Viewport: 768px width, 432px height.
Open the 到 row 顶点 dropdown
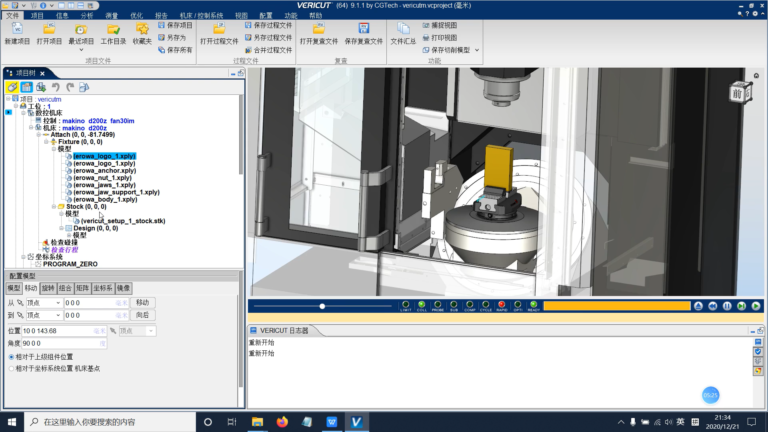tap(44, 315)
